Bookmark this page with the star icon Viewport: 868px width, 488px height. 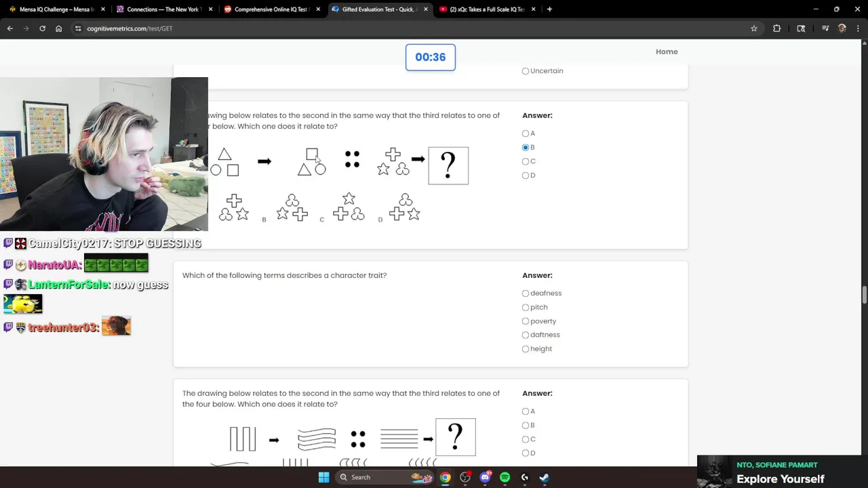click(753, 28)
